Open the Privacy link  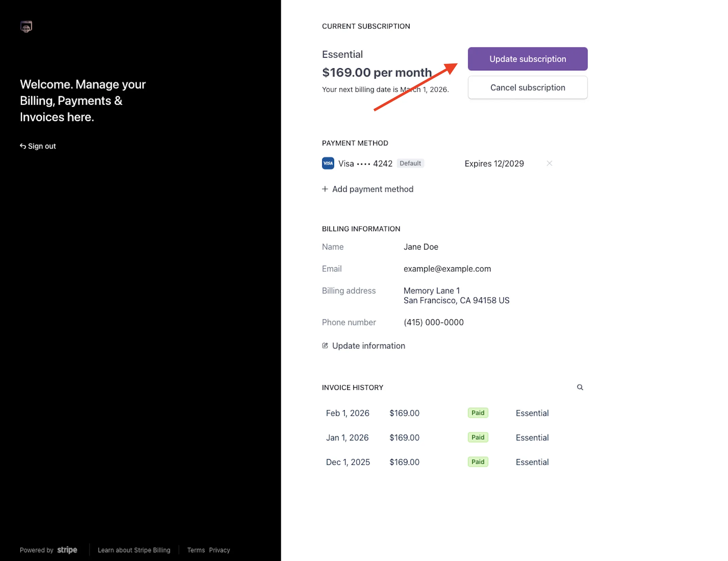click(219, 550)
